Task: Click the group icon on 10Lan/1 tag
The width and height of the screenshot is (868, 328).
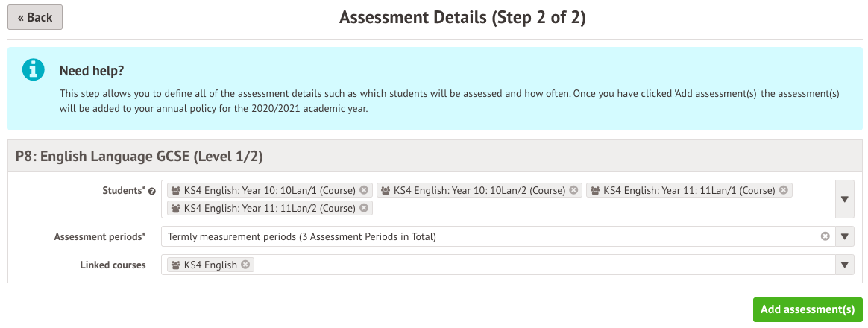Action: [176, 190]
